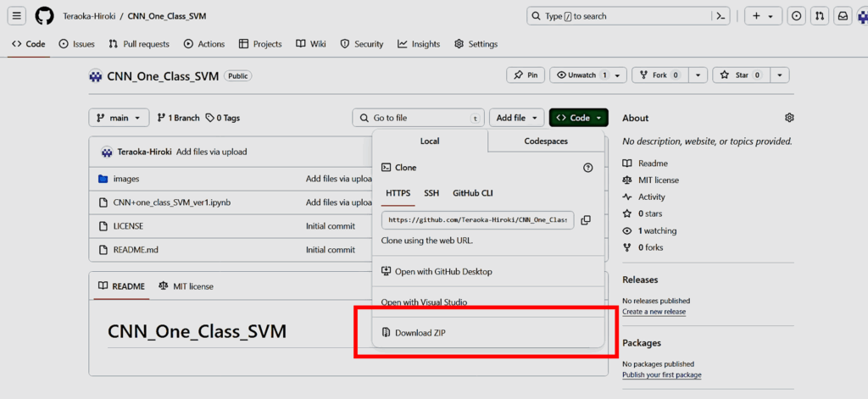The width and height of the screenshot is (868, 399).
Task: Click the clone help question mark icon
Action: 587,168
